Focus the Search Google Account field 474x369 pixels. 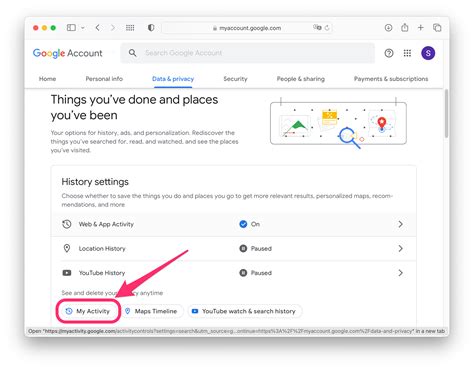coord(248,53)
